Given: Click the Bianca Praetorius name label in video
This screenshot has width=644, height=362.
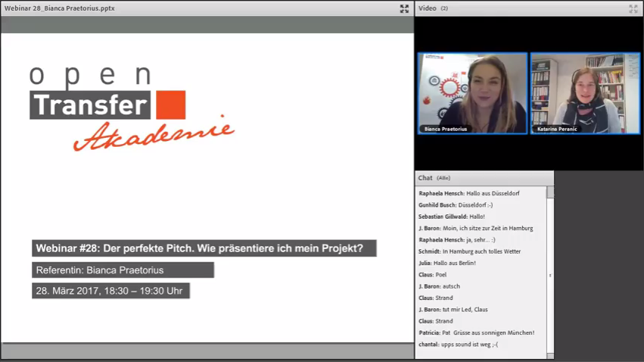Looking at the screenshot, I should (446, 129).
